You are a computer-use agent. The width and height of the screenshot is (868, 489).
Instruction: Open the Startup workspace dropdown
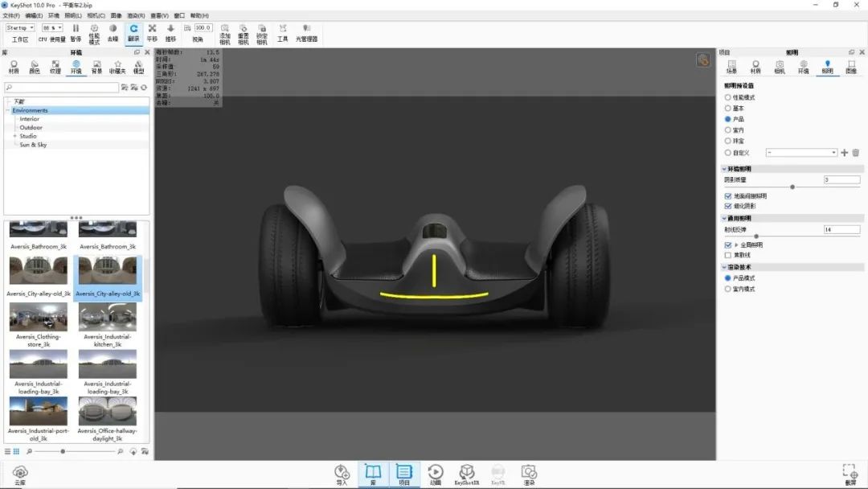(x=20, y=28)
